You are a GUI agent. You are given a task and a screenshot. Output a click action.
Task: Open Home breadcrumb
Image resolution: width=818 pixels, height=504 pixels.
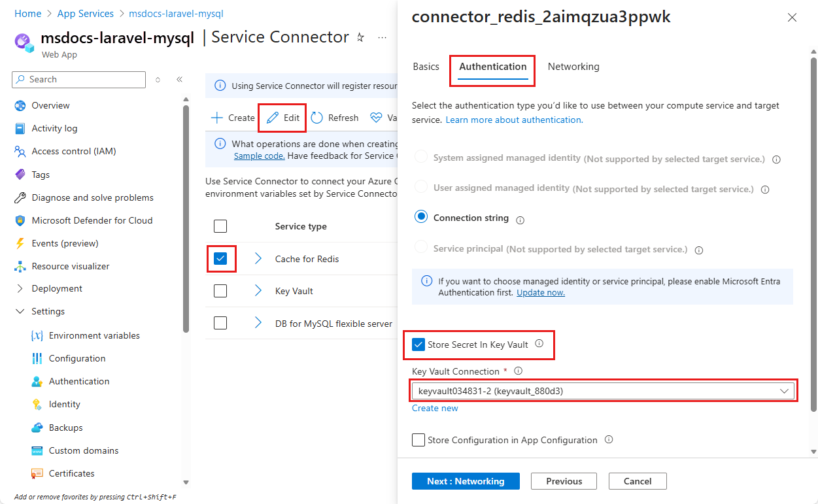(x=27, y=13)
